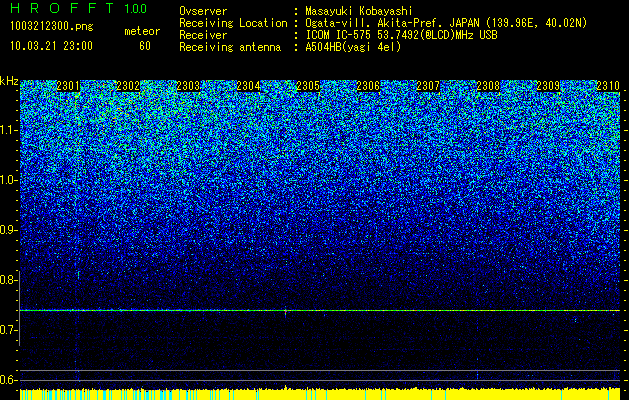Click the date stamp 10.03.21 23:00
629x400 pixels.
[x=51, y=46]
